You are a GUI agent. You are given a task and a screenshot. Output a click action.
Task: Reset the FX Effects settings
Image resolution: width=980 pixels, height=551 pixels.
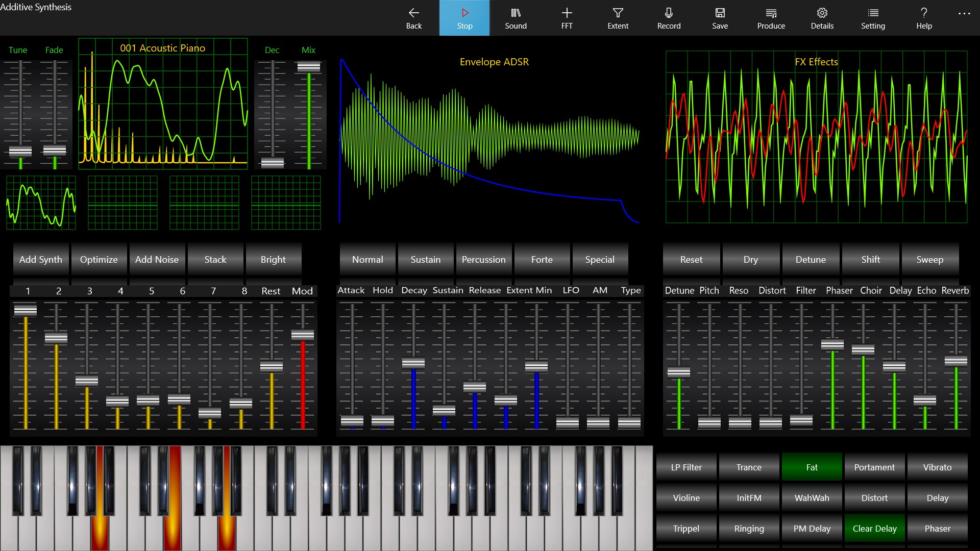click(691, 259)
